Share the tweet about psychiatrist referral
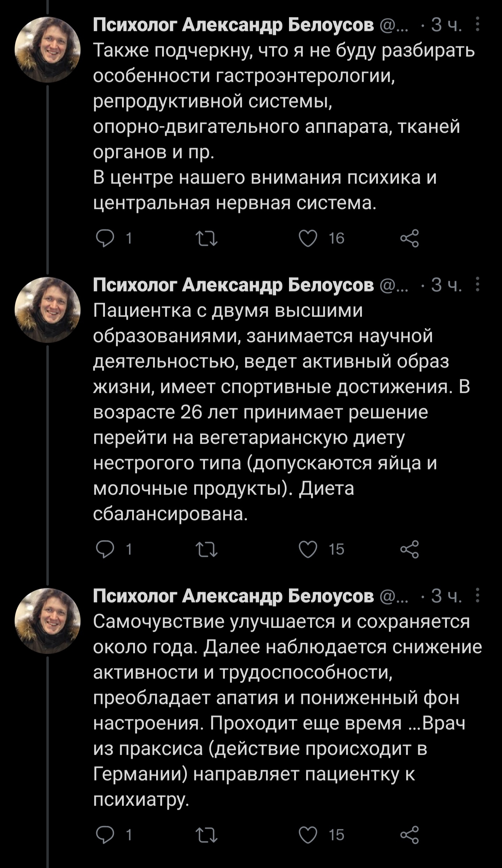The height and width of the screenshot is (868, 502). (x=410, y=835)
